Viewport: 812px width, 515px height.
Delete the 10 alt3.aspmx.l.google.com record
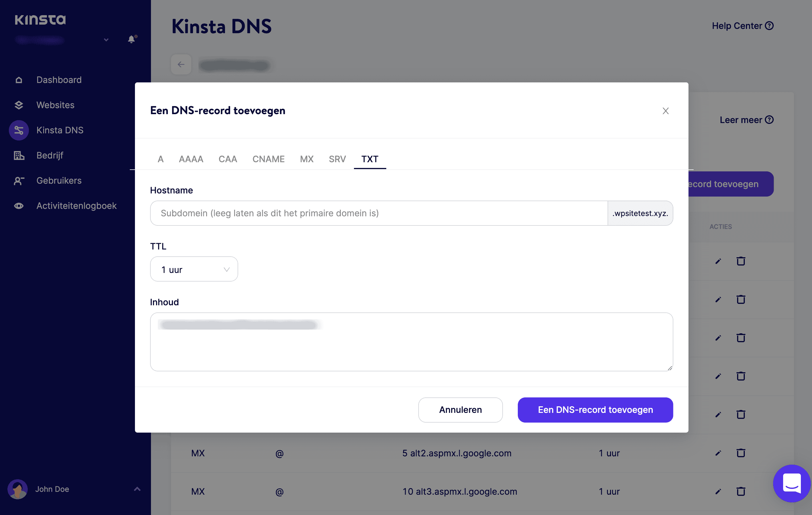[x=741, y=491]
